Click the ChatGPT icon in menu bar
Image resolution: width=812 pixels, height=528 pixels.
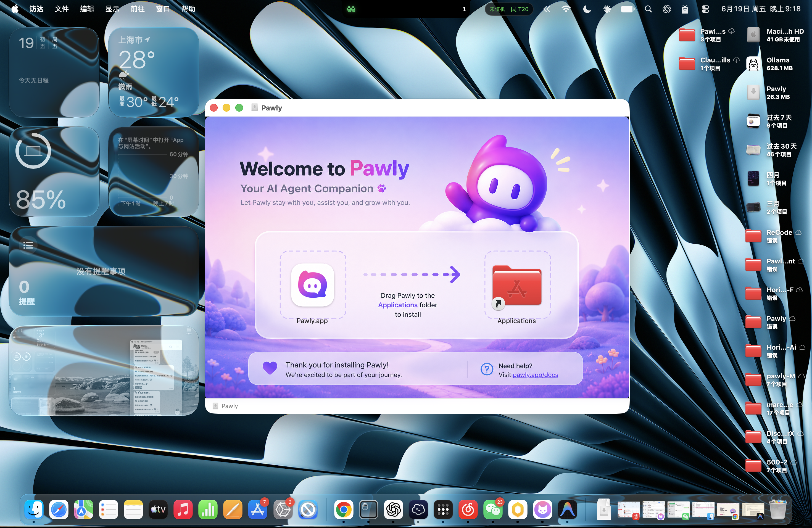click(667, 9)
